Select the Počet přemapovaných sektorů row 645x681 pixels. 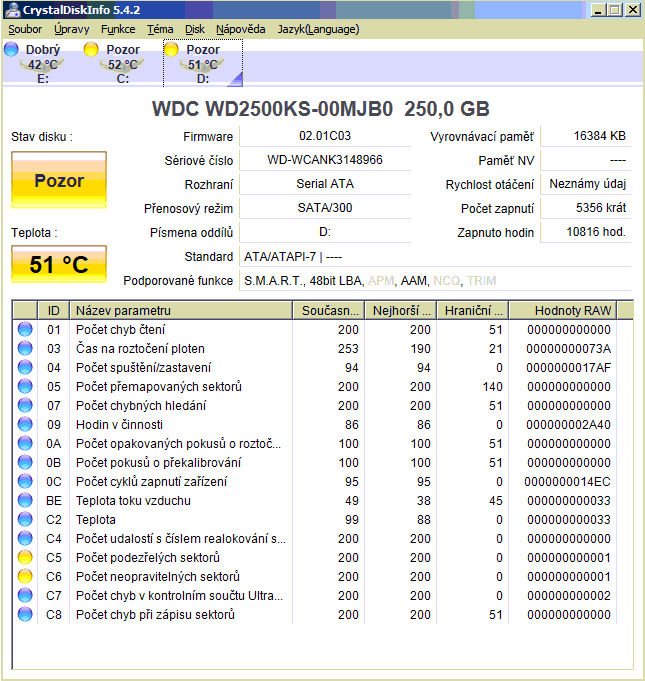315,387
